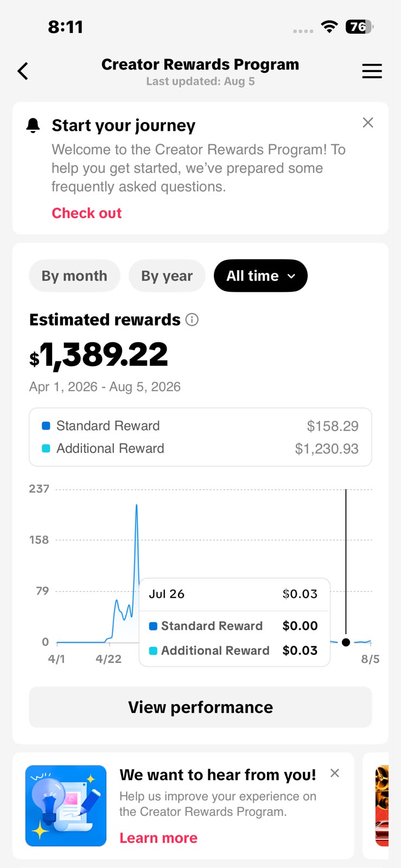The width and height of the screenshot is (401, 868).
Task: Tap the battery indicator icon
Action: point(359,27)
